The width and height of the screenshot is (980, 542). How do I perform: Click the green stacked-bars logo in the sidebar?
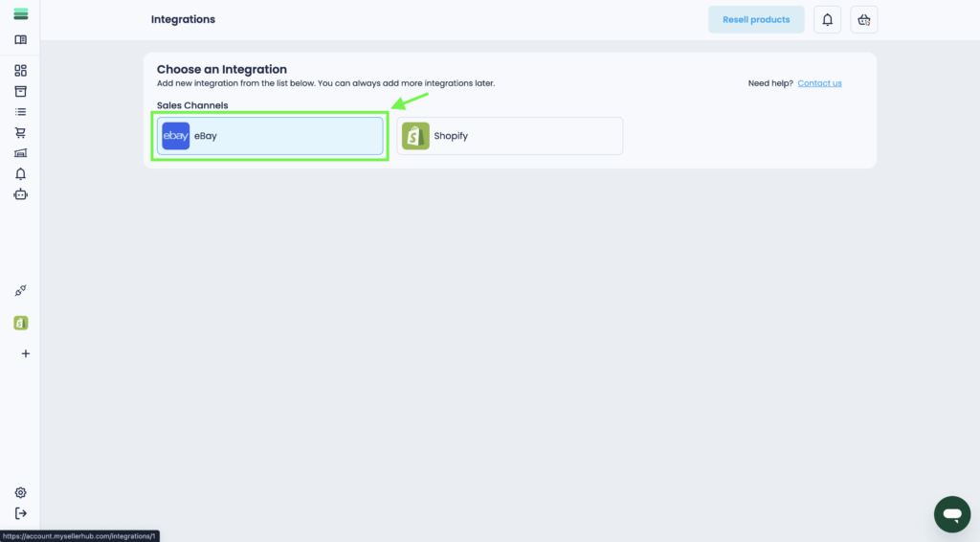pos(20,14)
